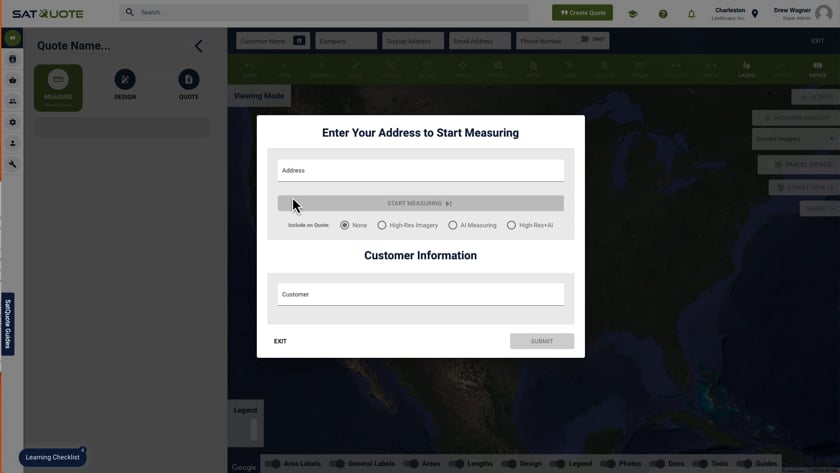Select the Merge tool in the toolbar

click(818, 69)
